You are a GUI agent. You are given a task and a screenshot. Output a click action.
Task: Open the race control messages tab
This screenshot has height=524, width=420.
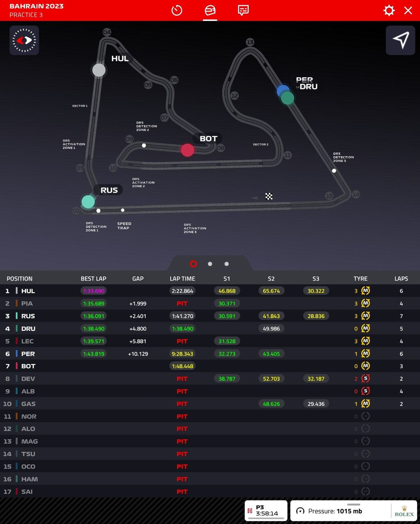point(243,10)
